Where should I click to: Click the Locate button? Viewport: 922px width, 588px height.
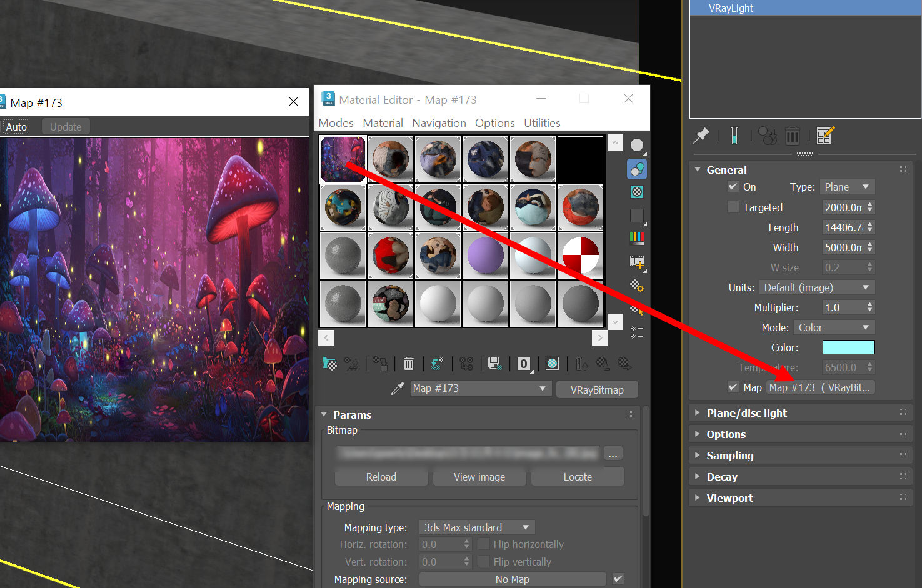(578, 477)
